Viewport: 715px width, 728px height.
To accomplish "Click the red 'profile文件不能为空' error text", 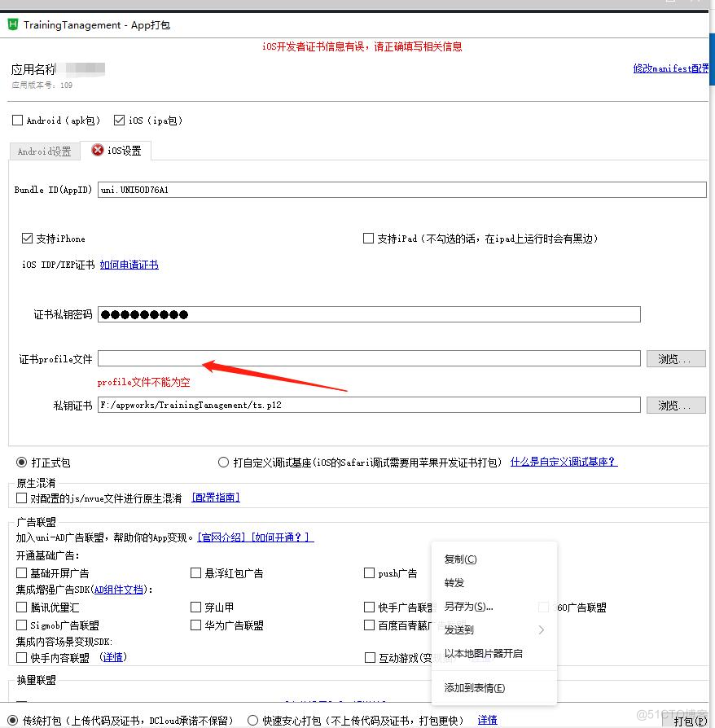I will 143,382.
